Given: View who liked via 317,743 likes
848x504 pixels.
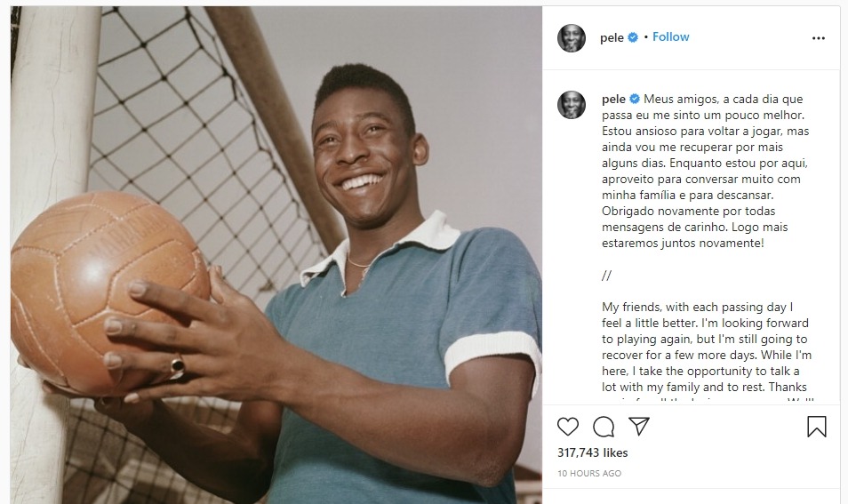Looking at the screenshot, I should click(593, 452).
